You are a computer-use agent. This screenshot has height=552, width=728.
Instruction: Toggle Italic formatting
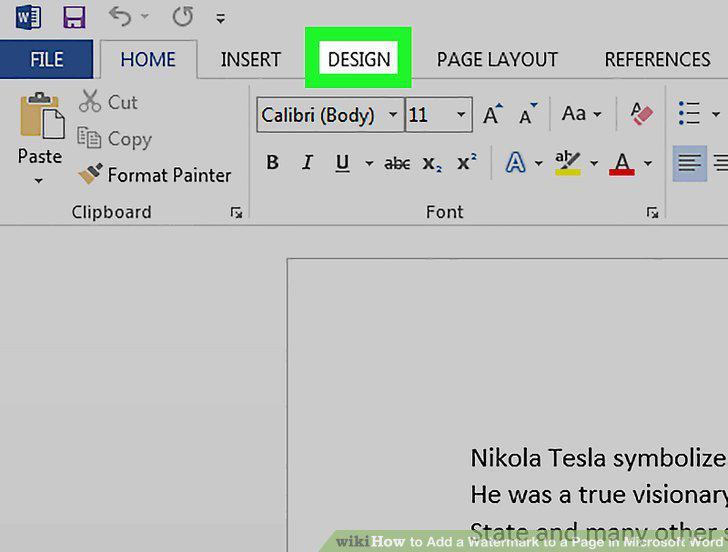[x=307, y=162]
